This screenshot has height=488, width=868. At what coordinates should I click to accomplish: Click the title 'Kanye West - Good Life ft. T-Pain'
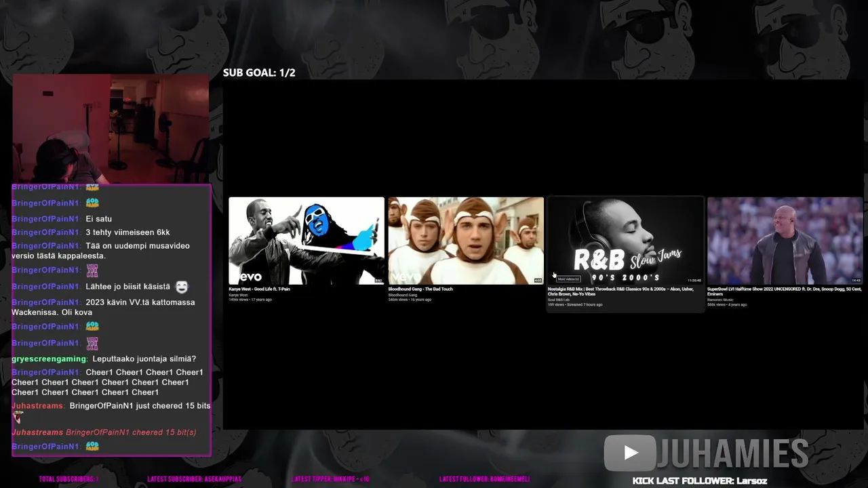(x=260, y=289)
